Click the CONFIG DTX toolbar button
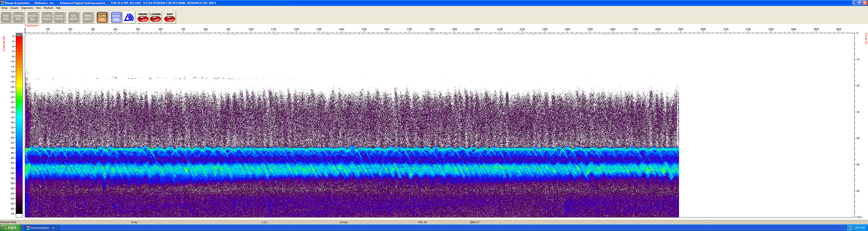The height and width of the screenshot is (231, 868). point(19,18)
